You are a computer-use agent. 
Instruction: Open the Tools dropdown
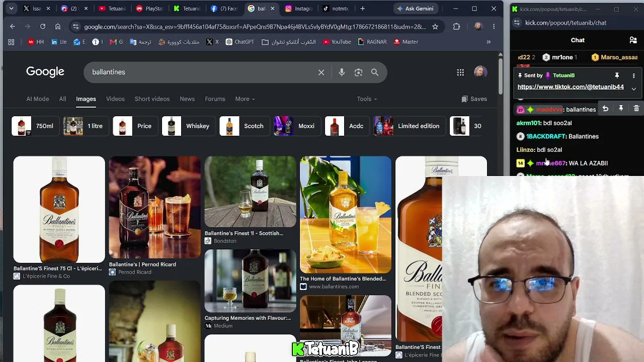coord(367,99)
